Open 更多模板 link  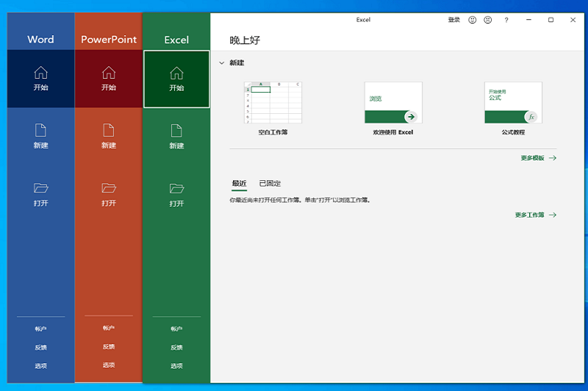point(538,158)
